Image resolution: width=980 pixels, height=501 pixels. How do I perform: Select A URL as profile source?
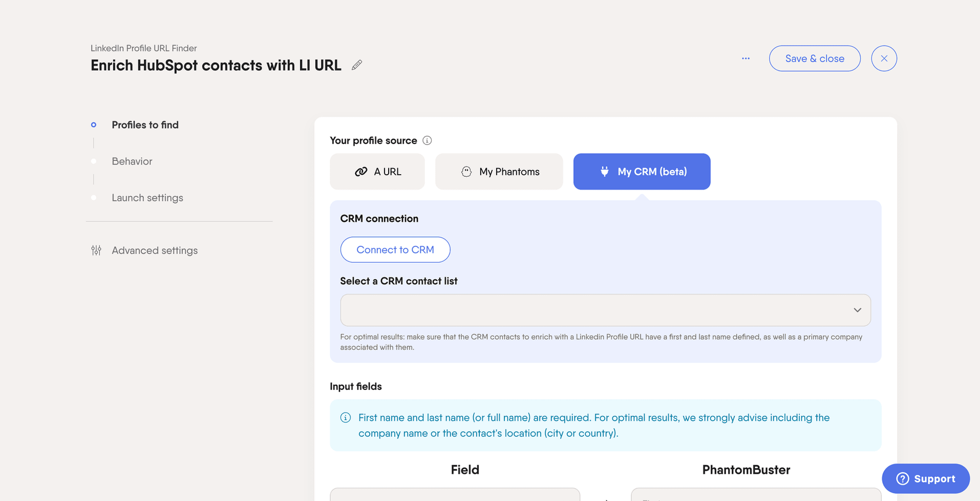(x=377, y=172)
